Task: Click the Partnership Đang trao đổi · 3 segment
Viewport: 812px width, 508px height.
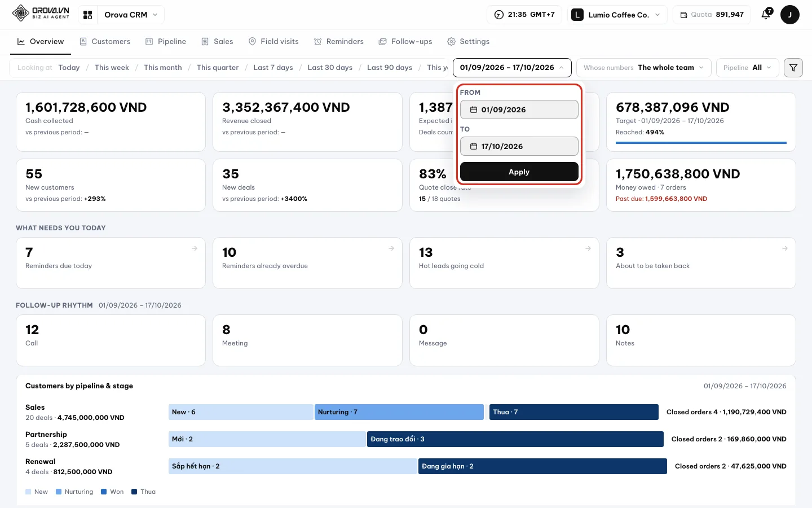Action: (x=515, y=439)
